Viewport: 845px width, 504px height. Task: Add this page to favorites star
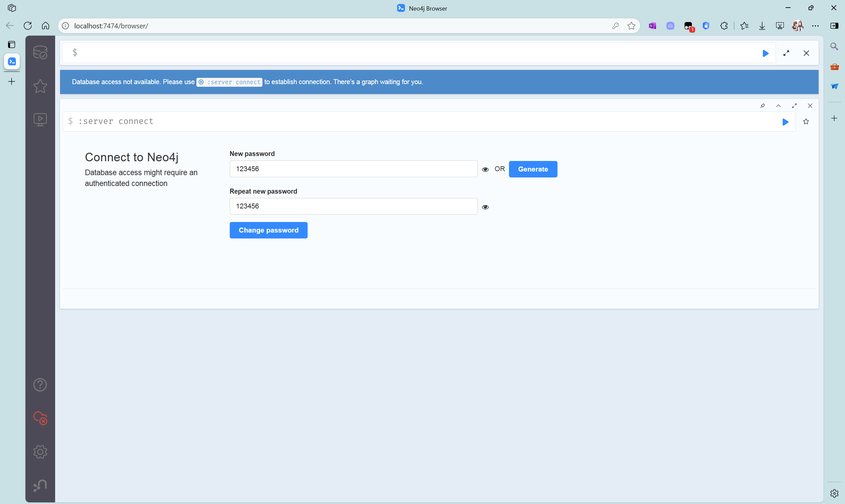[631, 26]
